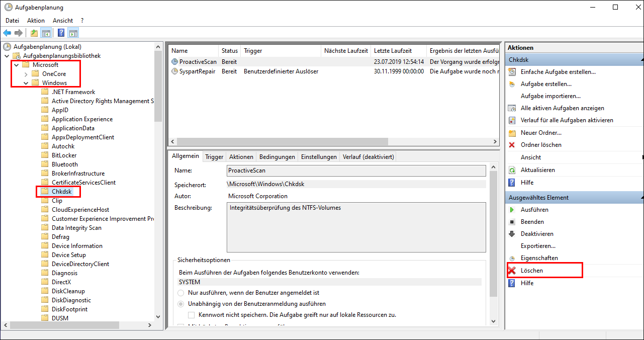Select 'Unabhängig von der Benutzeranmeldung ausführen'
Screen dimensions: 644x340
181,303
